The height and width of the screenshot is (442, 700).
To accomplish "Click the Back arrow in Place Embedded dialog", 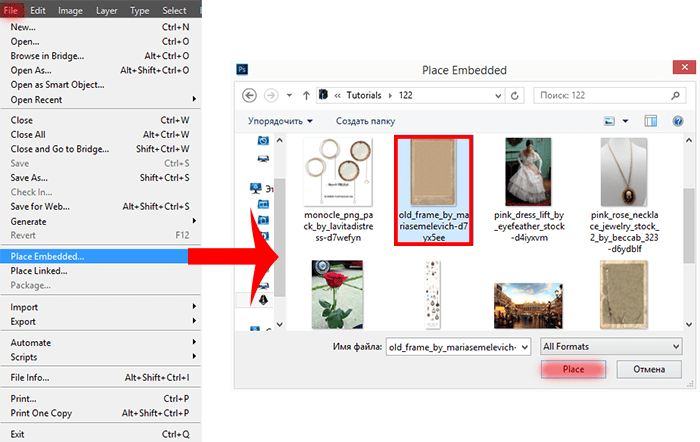I will click(249, 96).
